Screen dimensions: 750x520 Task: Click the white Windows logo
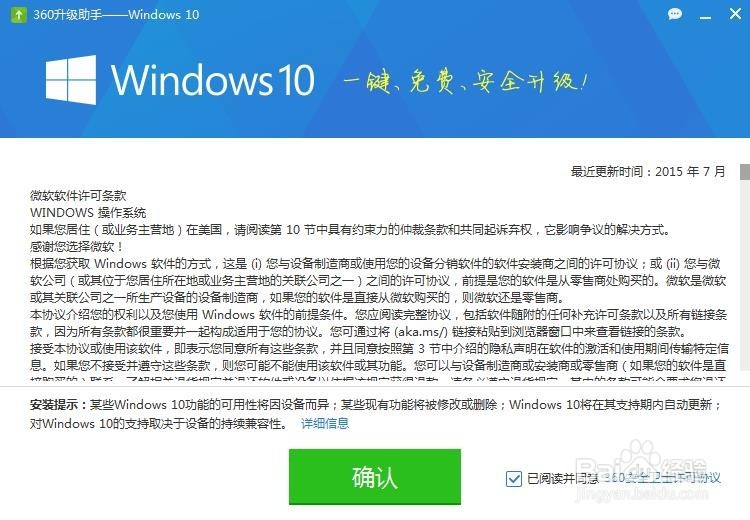tap(71, 79)
